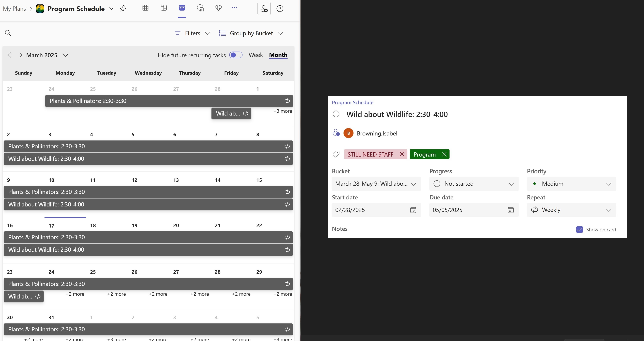Screen dimensions: 644x341
Task: Click the search magnifier icon
Action: (x=8, y=33)
